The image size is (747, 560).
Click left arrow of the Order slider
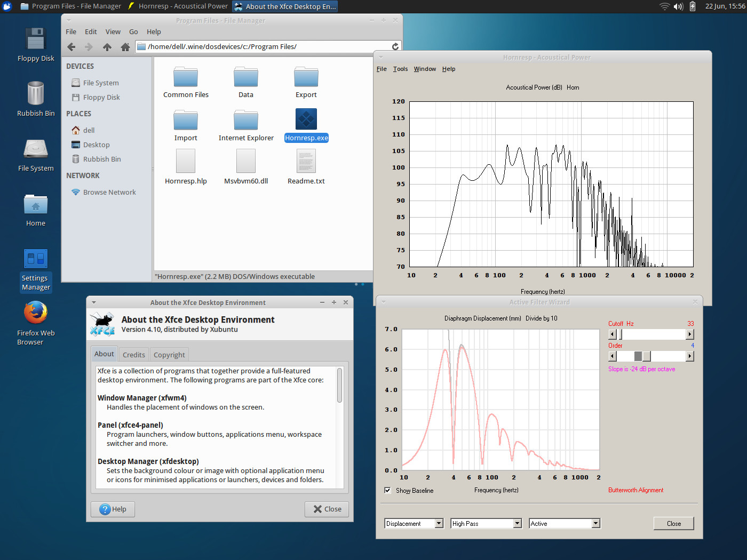613,356
